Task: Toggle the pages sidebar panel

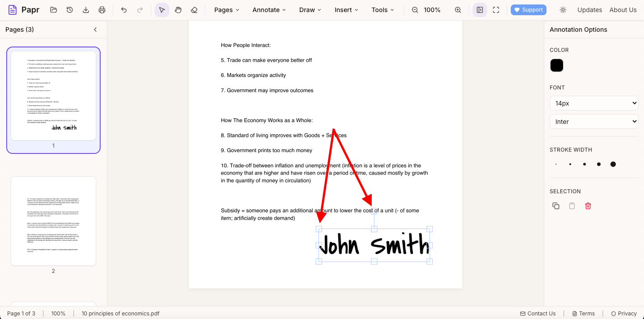Action: point(479,9)
